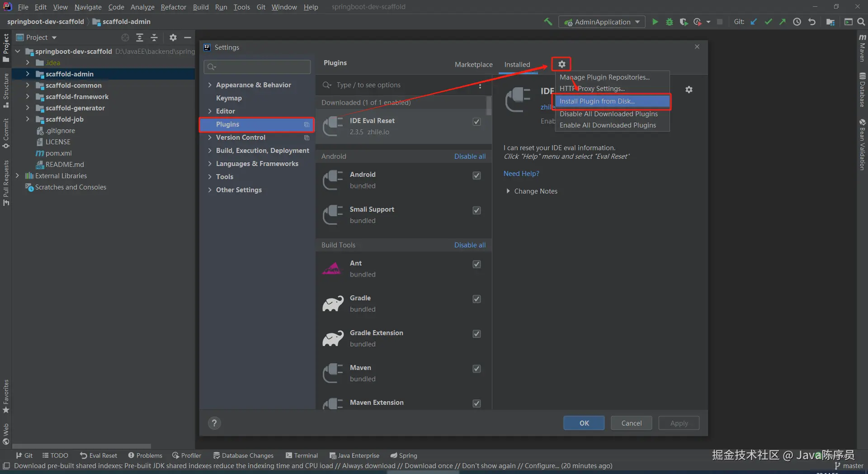Switch to Installed plugins tab
868x474 pixels.
pos(517,65)
